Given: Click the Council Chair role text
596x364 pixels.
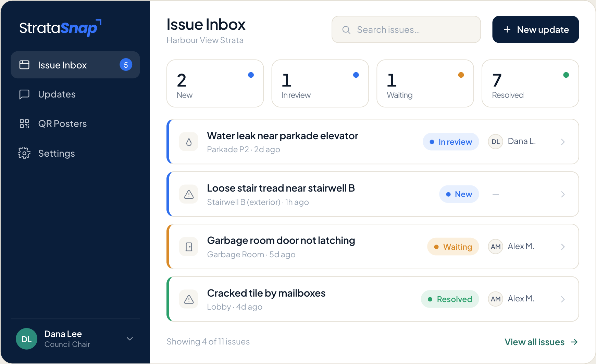Looking at the screenshot, I should 67,344.
